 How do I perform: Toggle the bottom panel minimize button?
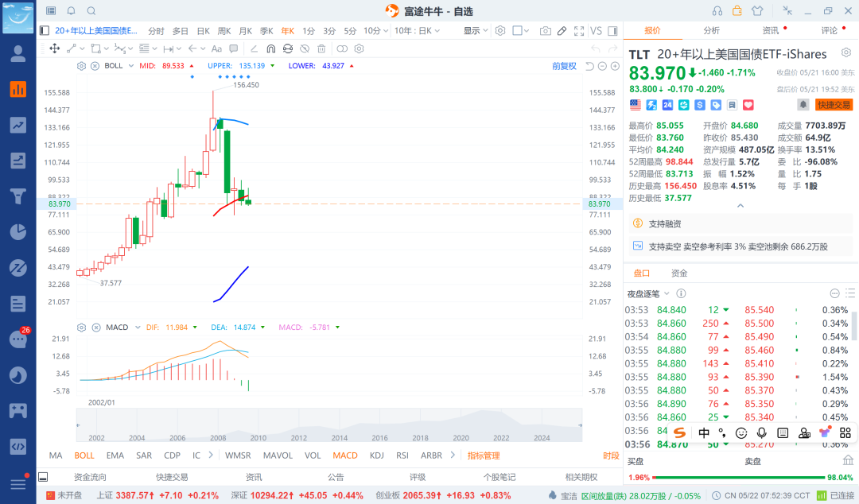point(43,477)
